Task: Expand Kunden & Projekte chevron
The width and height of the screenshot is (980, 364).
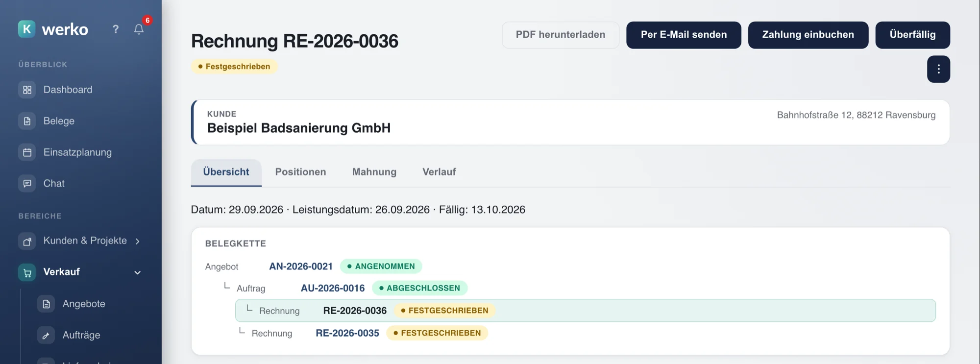Action: tap(138, 241)
